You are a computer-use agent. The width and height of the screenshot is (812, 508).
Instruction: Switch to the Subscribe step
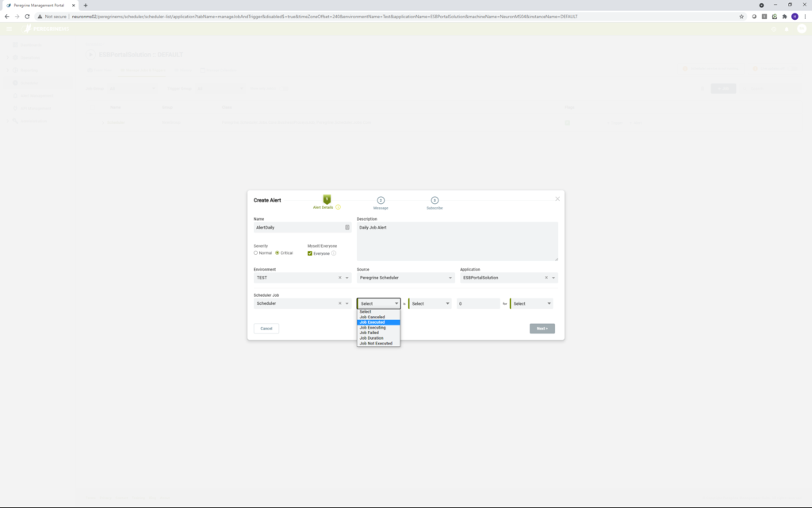(435, 200)
